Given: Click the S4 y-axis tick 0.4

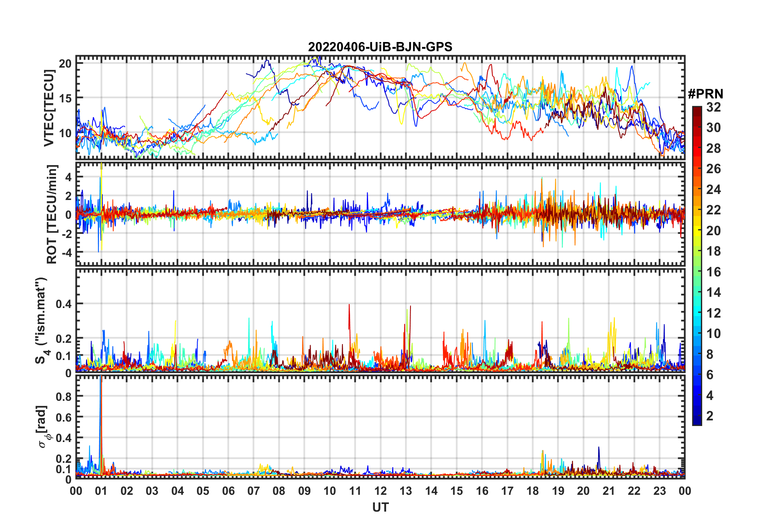Looking at the screenshot, I should point(64,304).
